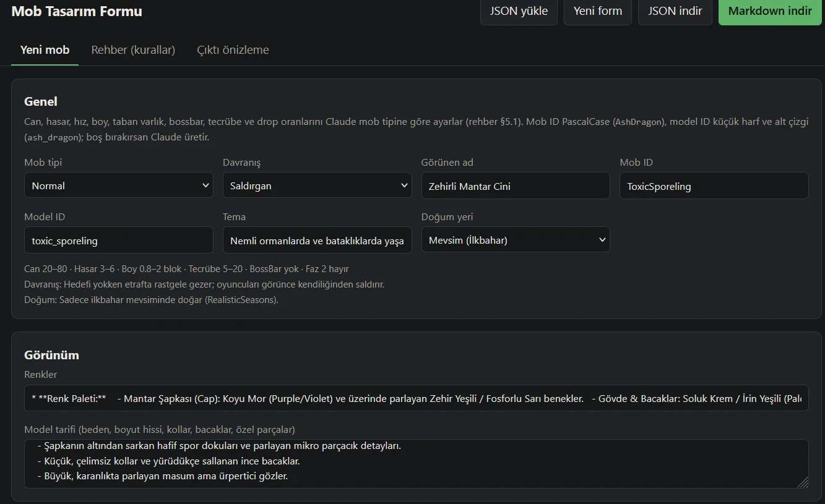Grab the Model tarifi textarea corner handle
825x504 pixels.
tap(803, 482)
